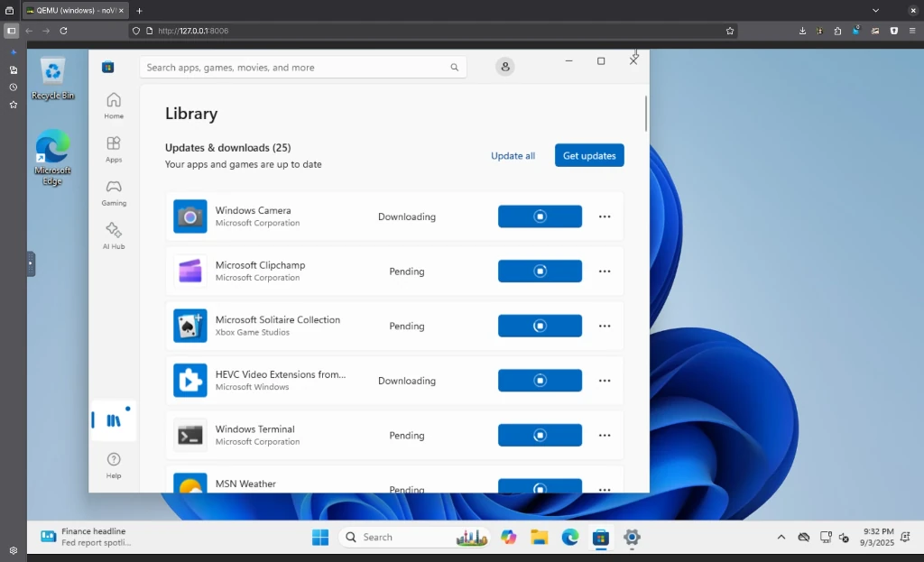Open Help in Store sidebar
This screenshot has height=562, width=924.
[114, 465]
